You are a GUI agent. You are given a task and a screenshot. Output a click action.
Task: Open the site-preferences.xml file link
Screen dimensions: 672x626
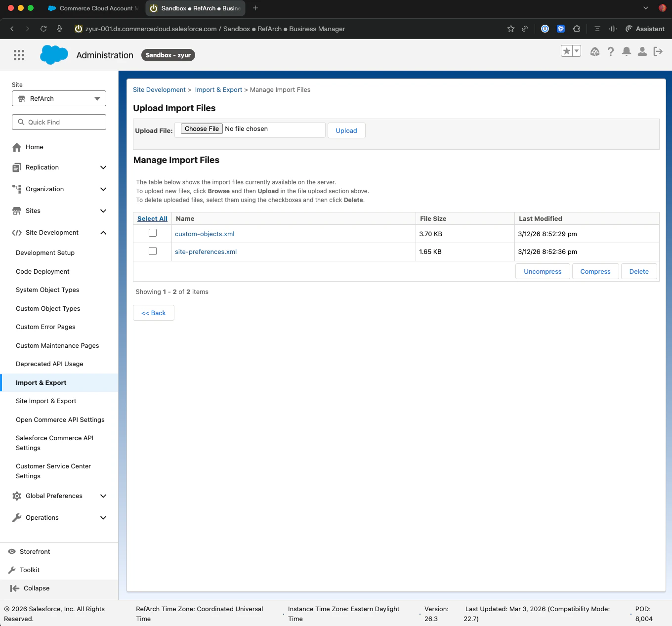[x=206, y=251]
